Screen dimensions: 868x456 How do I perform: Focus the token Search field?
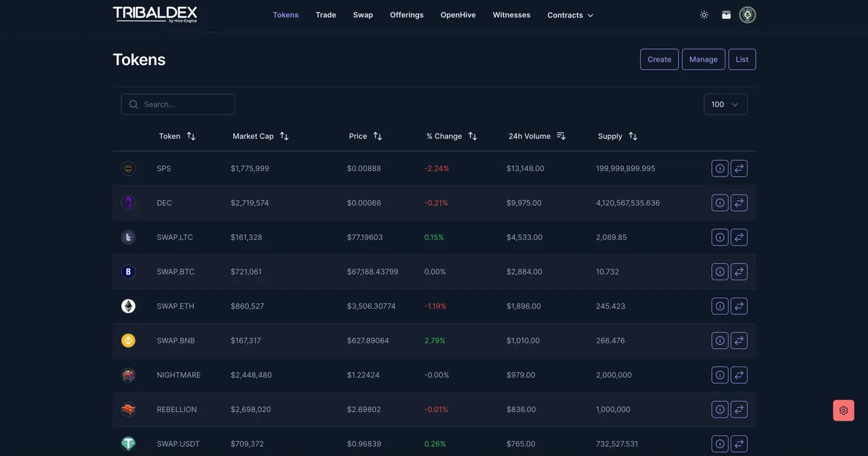click(x=178, y=104)
